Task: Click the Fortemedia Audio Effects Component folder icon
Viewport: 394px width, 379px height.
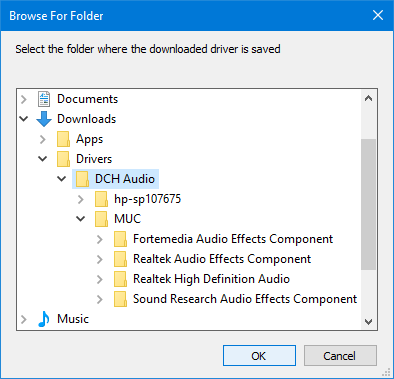Action: point(120,239)
